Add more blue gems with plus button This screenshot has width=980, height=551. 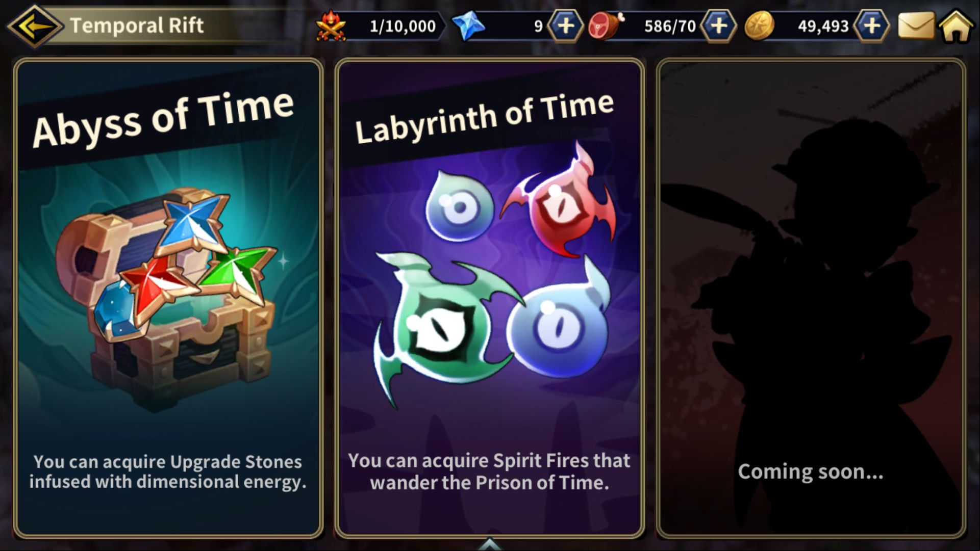tap(565, 25)
